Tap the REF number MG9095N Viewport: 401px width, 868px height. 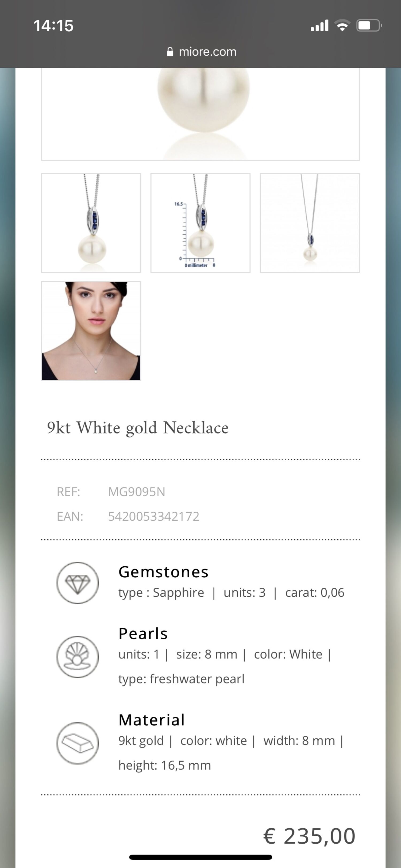137,492
